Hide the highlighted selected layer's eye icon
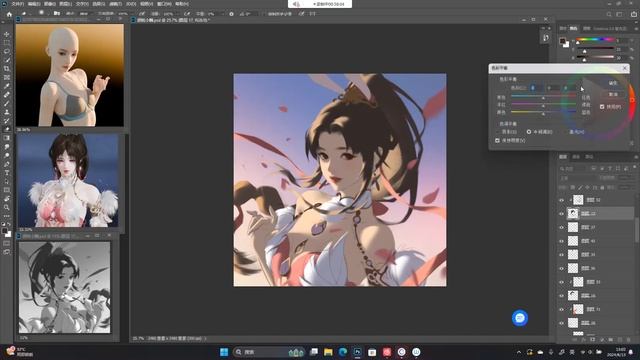 [561, 213]
